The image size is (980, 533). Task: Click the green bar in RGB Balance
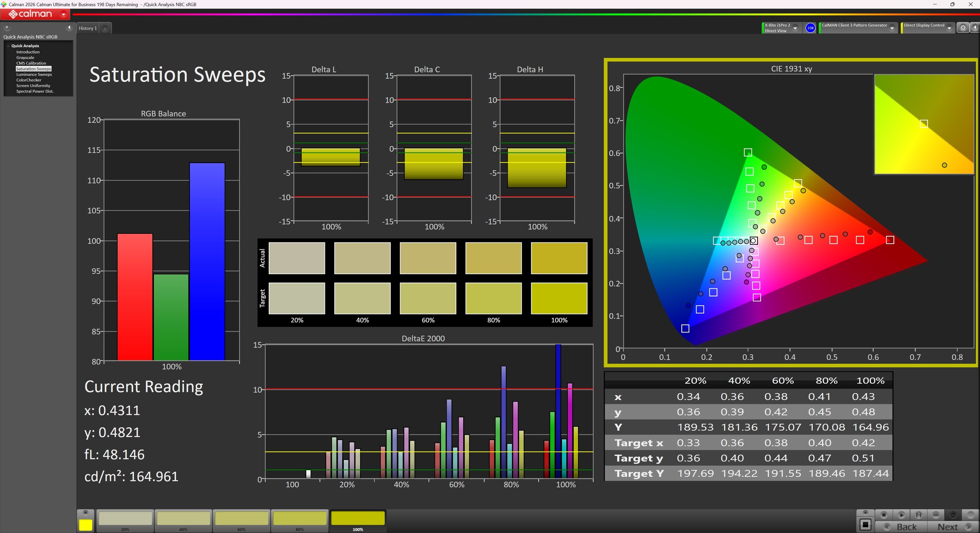tap(171, 317)
